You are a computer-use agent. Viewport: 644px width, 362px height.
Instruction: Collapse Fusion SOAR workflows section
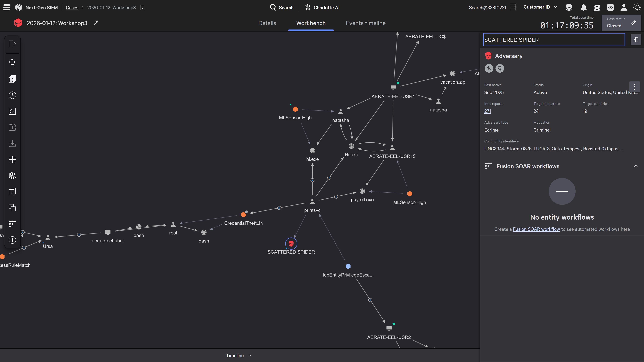pos(636,166)
